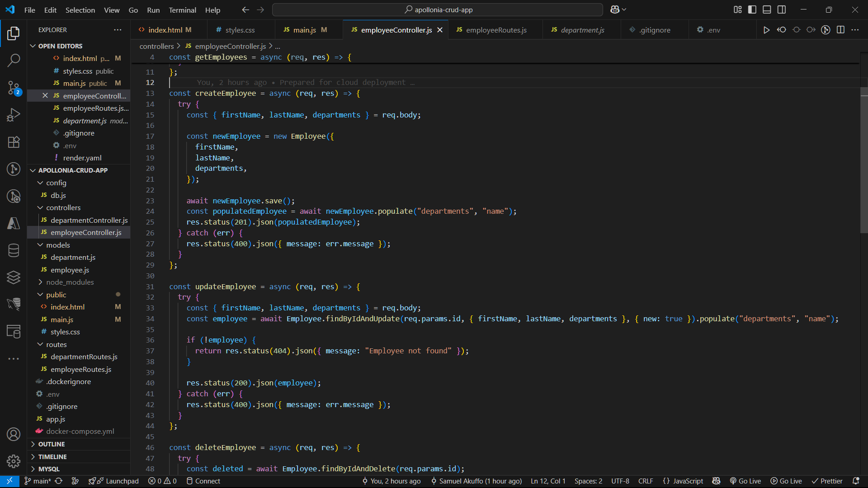Collapse the routes folder
The height and width of the screenshot is (488, 868).
(x=79, y=344)
